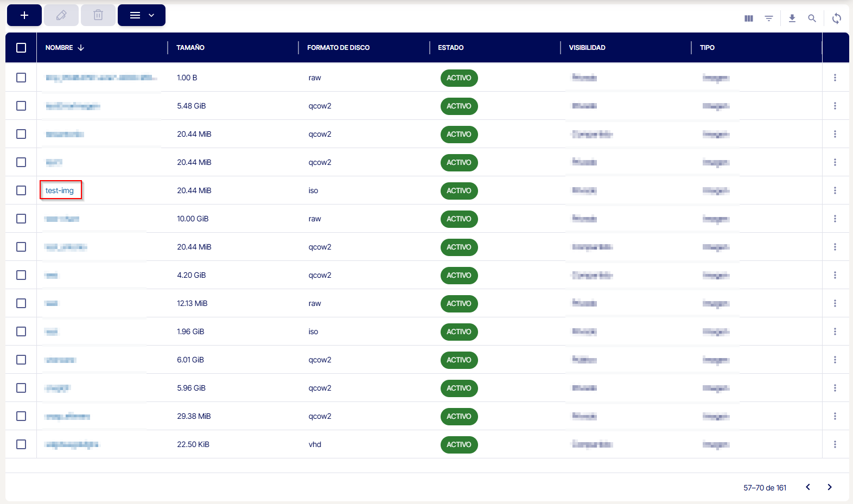Click ACTIVO badge in test-img row
The image size is (853, 504).
pos(459,190)
